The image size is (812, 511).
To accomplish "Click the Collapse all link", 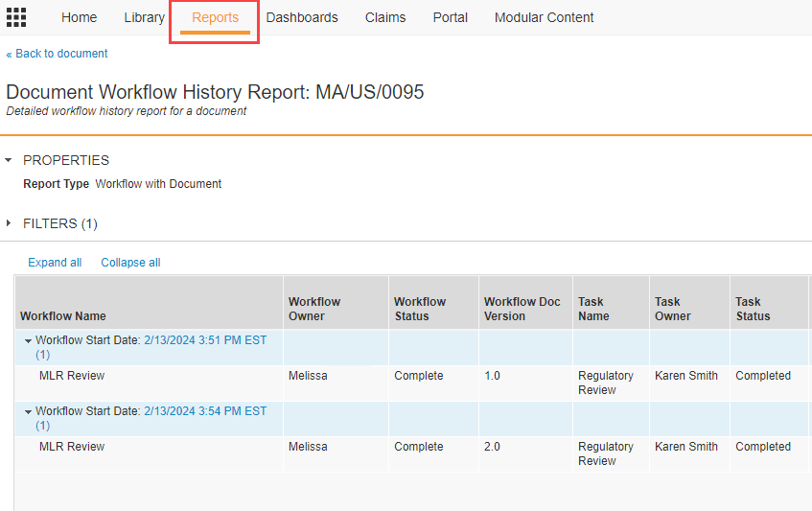I will [x=130, y=263].
